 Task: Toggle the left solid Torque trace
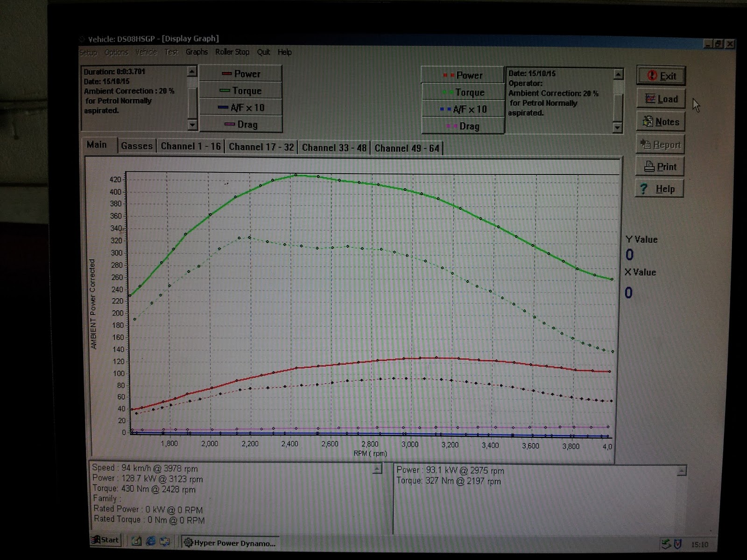click(240, 91)
